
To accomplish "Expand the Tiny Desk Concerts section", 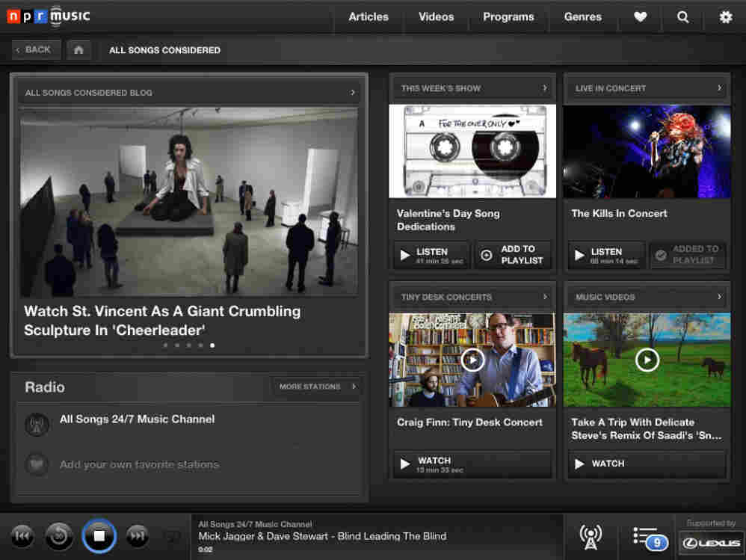I will (x=472, y=297).
